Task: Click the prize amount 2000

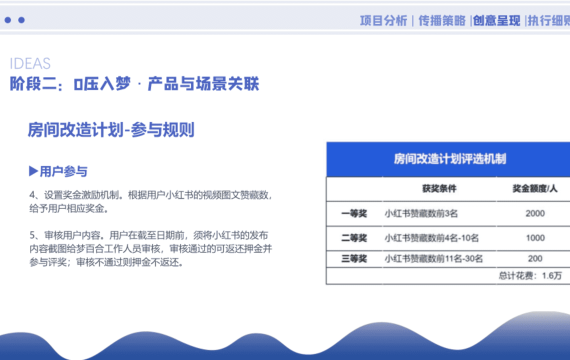Action: (x=535, y=213)
